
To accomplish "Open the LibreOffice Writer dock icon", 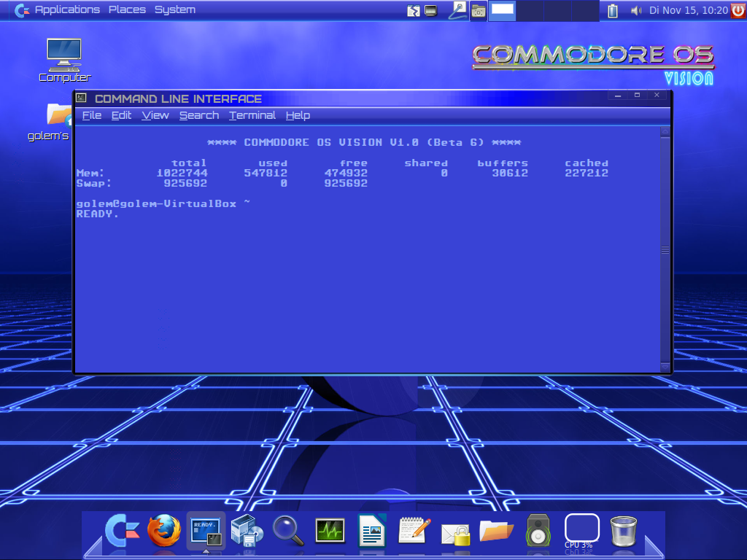I will pos(371,530).
